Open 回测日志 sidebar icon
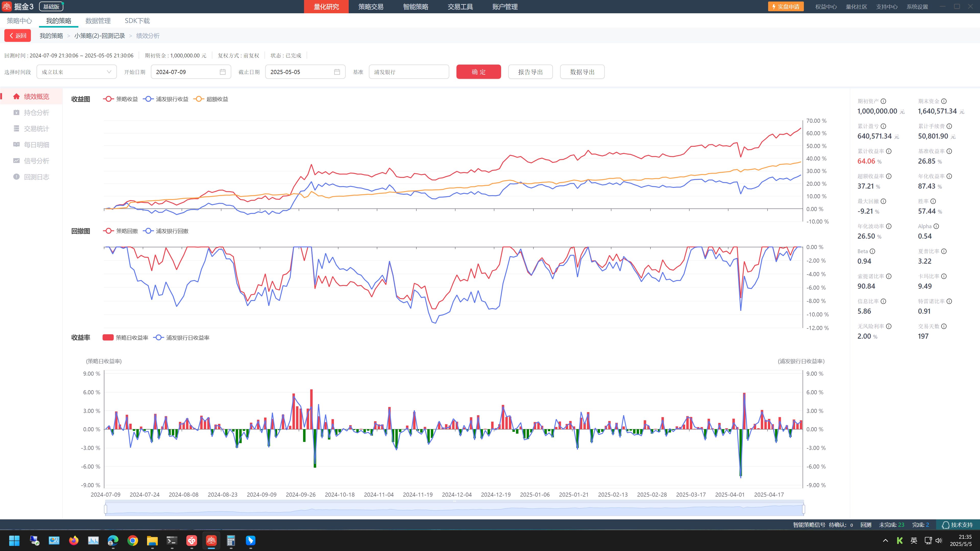This screenshot has width=980, height=551. pos(16,177)
